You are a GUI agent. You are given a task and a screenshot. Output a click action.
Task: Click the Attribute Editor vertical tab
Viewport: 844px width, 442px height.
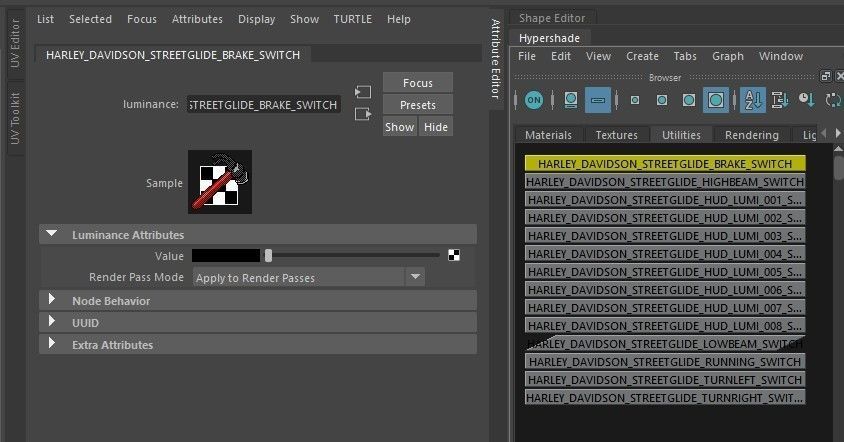point(496,59)
